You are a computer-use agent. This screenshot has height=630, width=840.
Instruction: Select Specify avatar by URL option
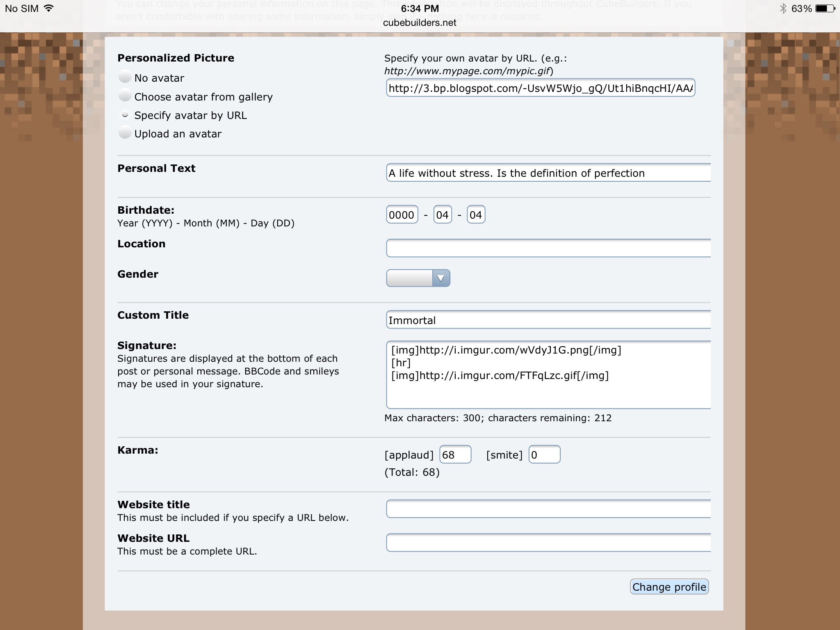pyautogui.click(x=125, y=115)
